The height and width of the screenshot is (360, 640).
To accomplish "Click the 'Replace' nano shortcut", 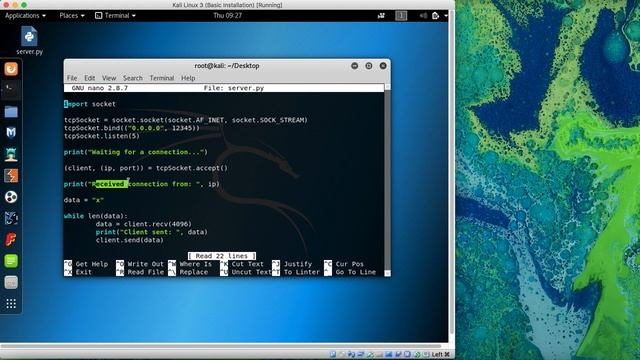I will click(x=188, y=272).
